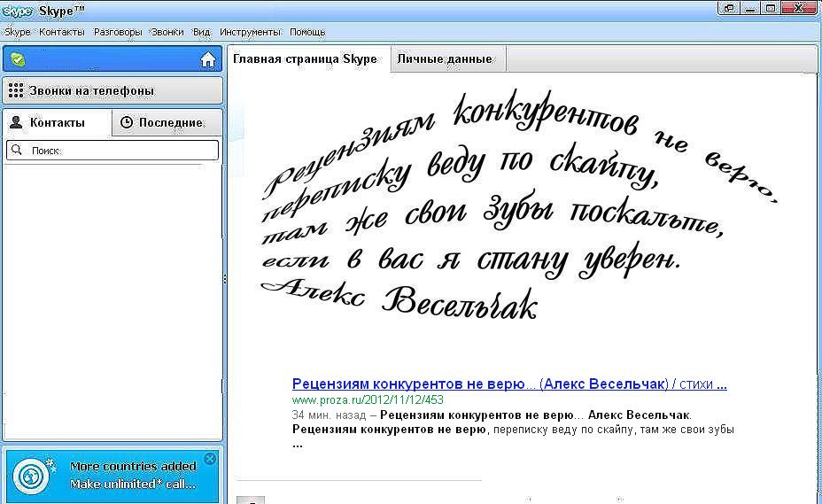Click the Skype home icon

208,59
